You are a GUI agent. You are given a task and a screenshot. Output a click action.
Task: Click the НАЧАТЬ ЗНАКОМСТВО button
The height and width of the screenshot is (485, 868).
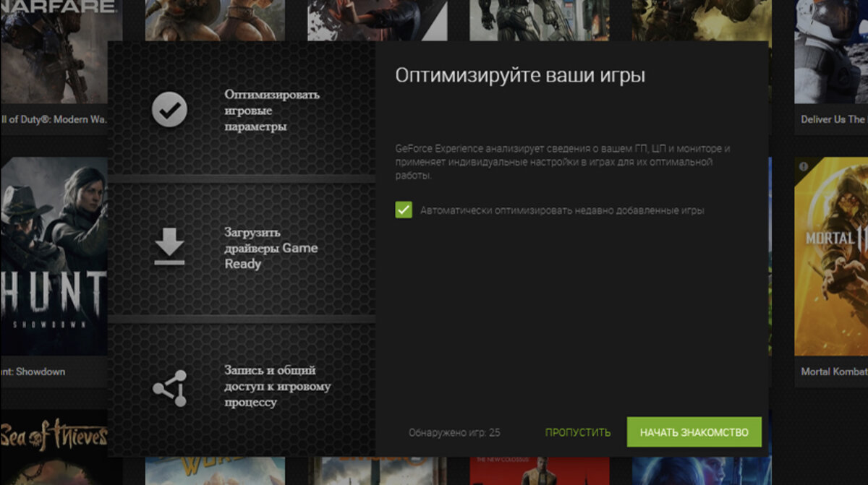click(x=694, y=432)
